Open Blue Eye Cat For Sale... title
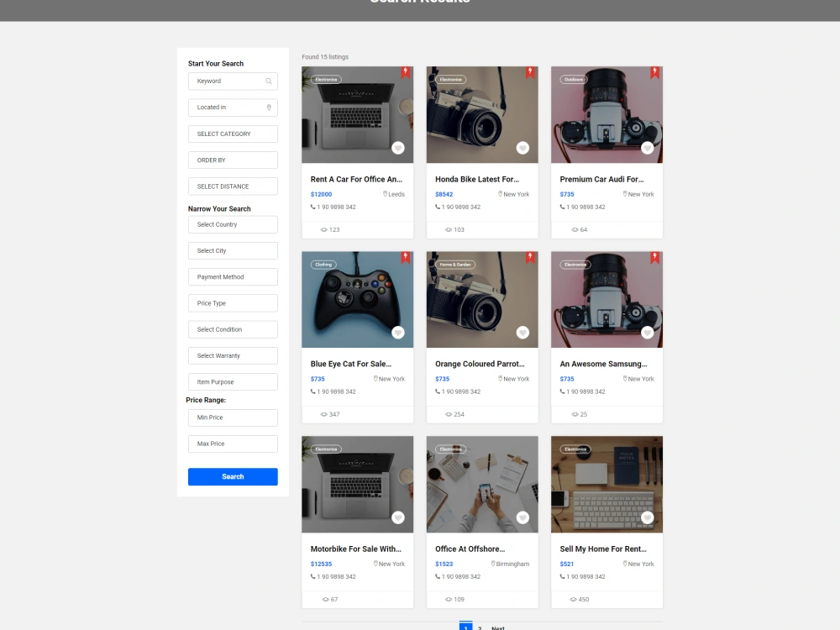840x630 pixels. (x=351, y=365)
